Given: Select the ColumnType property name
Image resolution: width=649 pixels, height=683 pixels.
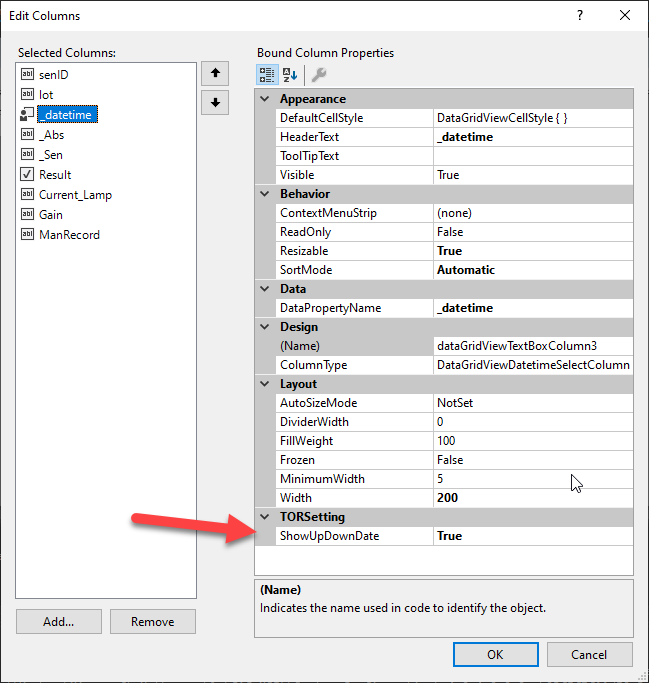Looking at the screenshot, I should (314, 365).
